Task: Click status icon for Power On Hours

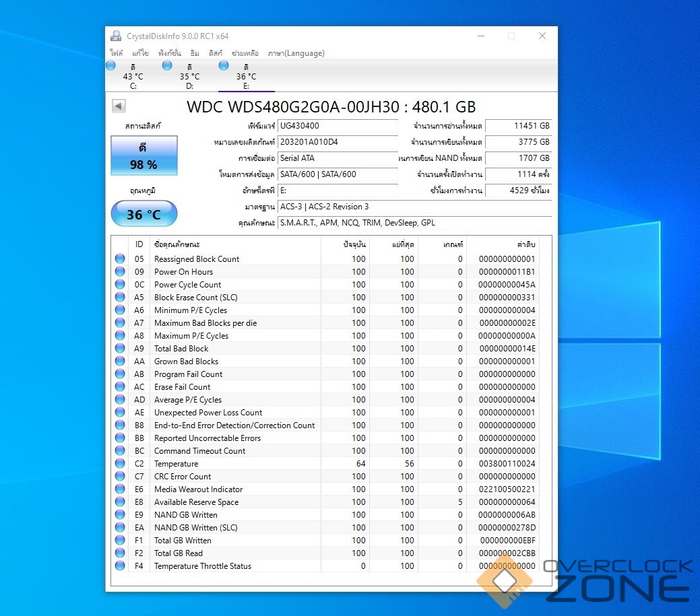Action: pyautogui.click(x=120, y=271)
